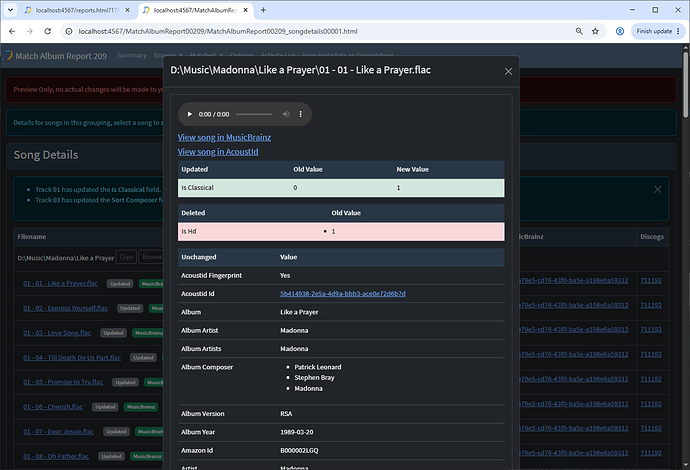The height and width of the screenshot is (470, 690).
Task: Open MusicBrainz ID link in Express Yourself row
Action: pyautogui.click(x=574, y=305)
